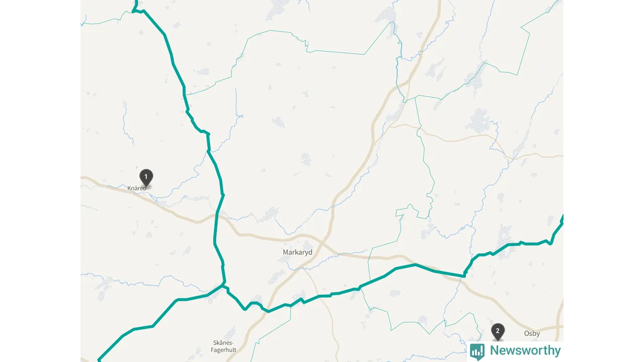Click map marker numbered 1
The image size is (644, 362).
pos(146,177)
